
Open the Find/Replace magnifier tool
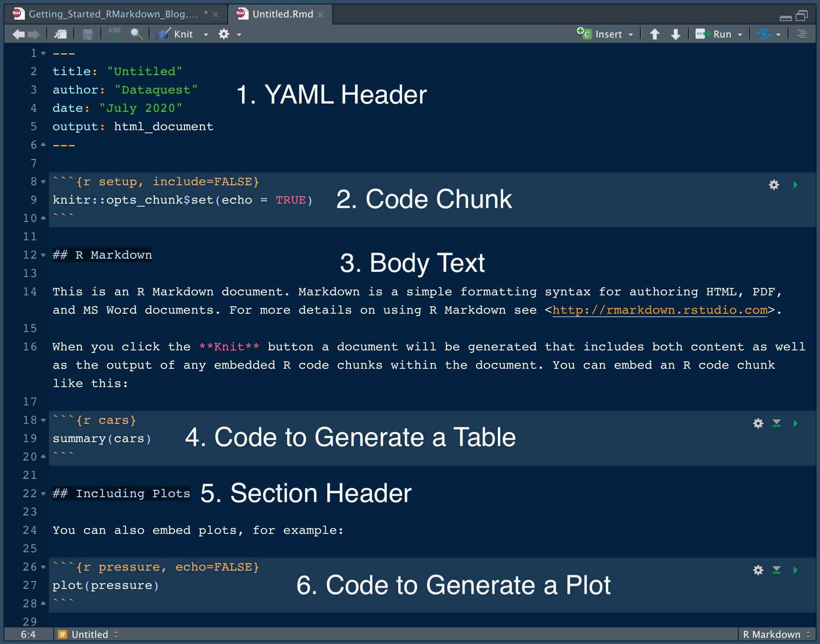137,34
